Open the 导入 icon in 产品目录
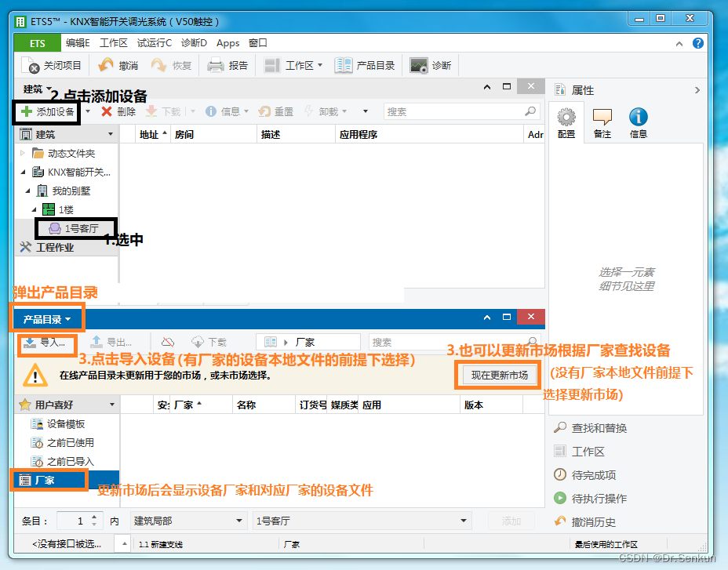 (39, 341)
